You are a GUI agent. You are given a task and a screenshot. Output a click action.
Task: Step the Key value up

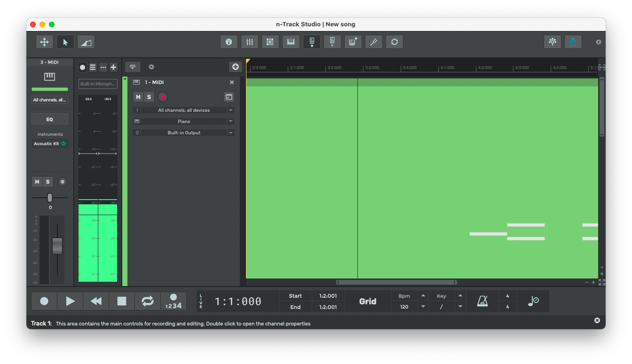click(x=460, y=296)
